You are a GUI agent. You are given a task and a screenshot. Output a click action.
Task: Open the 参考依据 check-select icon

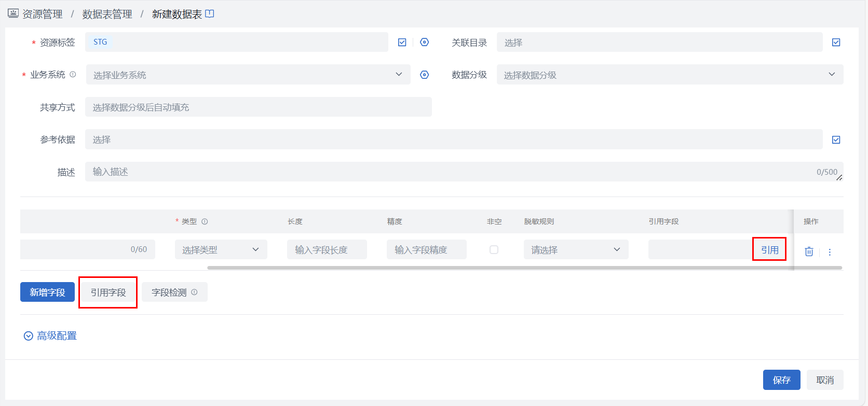point(836,139)
